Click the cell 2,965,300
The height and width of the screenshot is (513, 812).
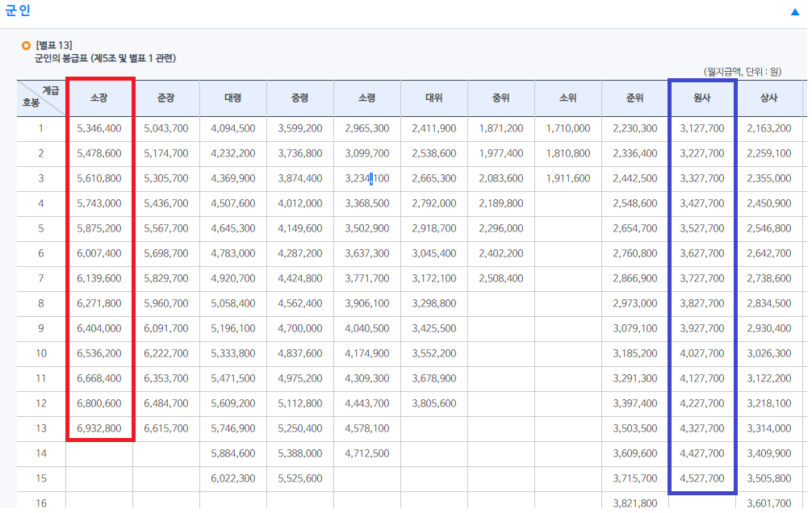[367, 128]
